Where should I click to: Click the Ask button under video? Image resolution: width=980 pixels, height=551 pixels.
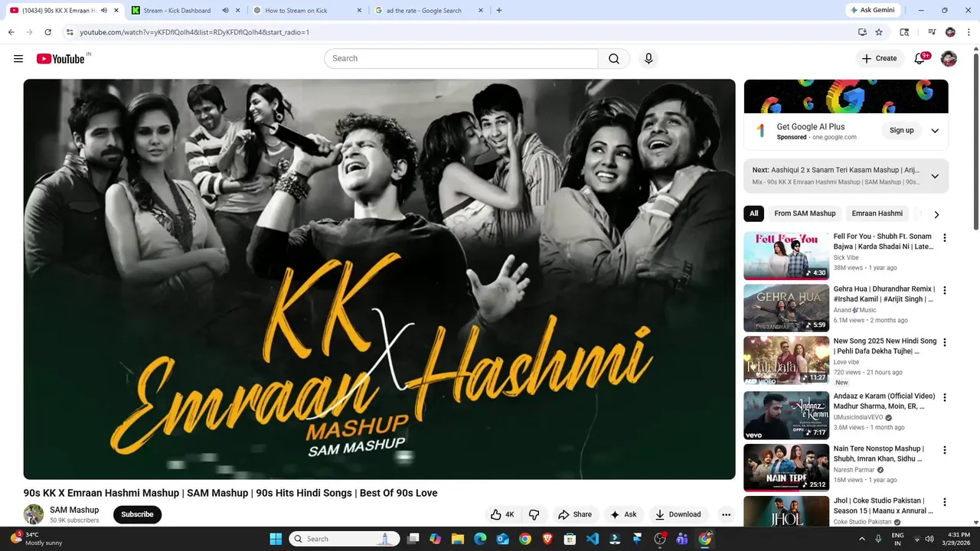coord(623,514)
